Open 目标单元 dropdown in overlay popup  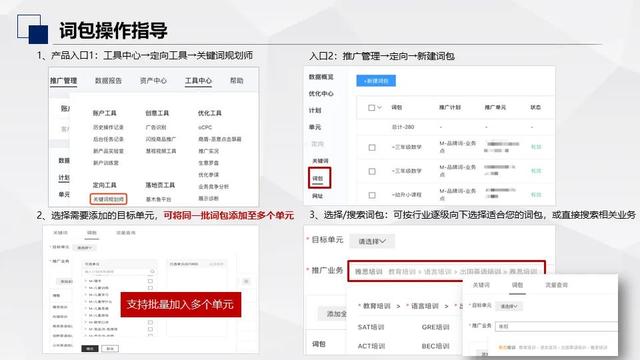point(509,306)
